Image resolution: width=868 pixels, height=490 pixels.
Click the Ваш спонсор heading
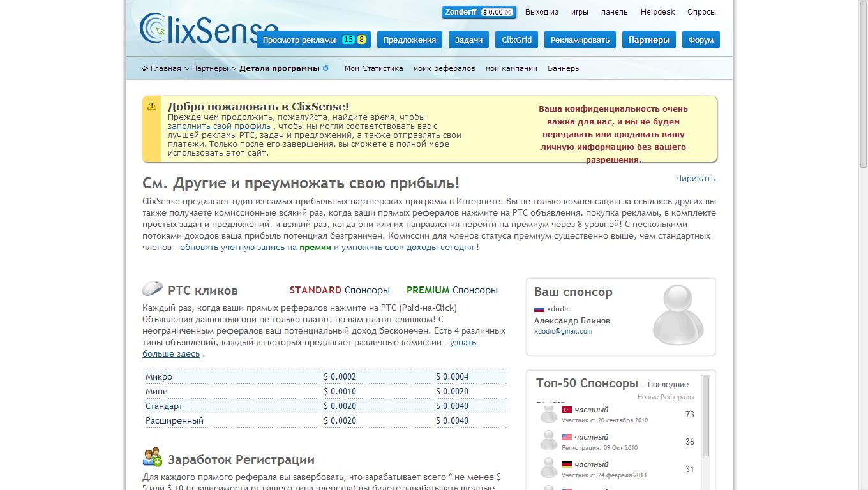coord(573,292)
